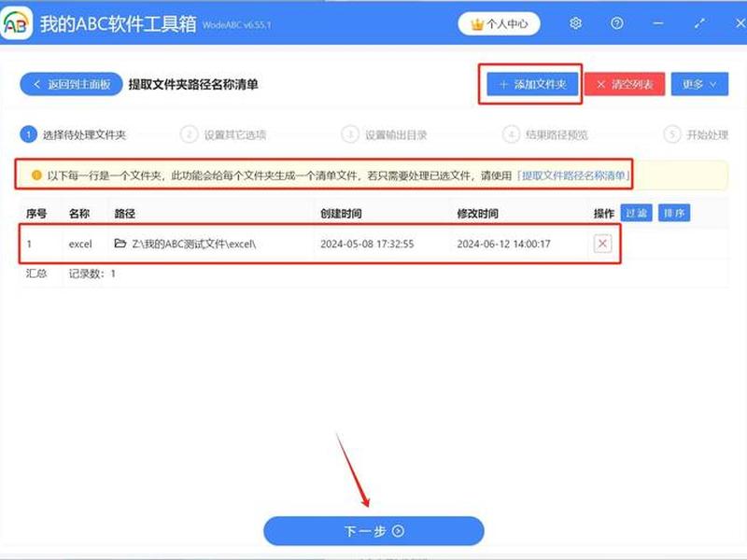This screenshot has width=747, height=560.
Task: Click the 过滤 filter button
Action: 636,213
